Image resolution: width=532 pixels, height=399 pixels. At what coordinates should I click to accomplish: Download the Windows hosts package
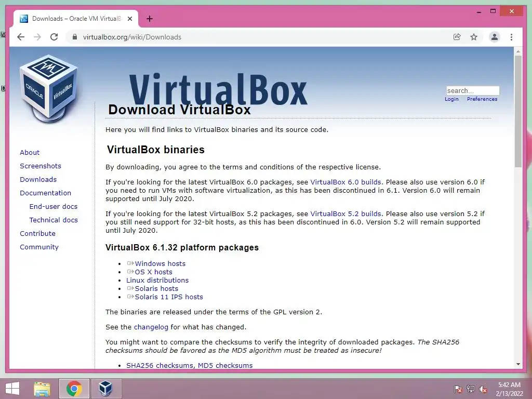(160, 263)
